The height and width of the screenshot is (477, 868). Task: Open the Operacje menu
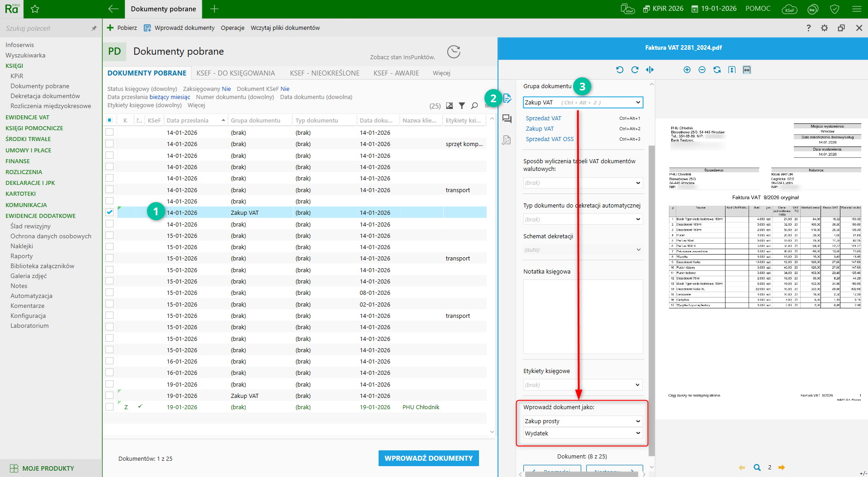(232, 28)
